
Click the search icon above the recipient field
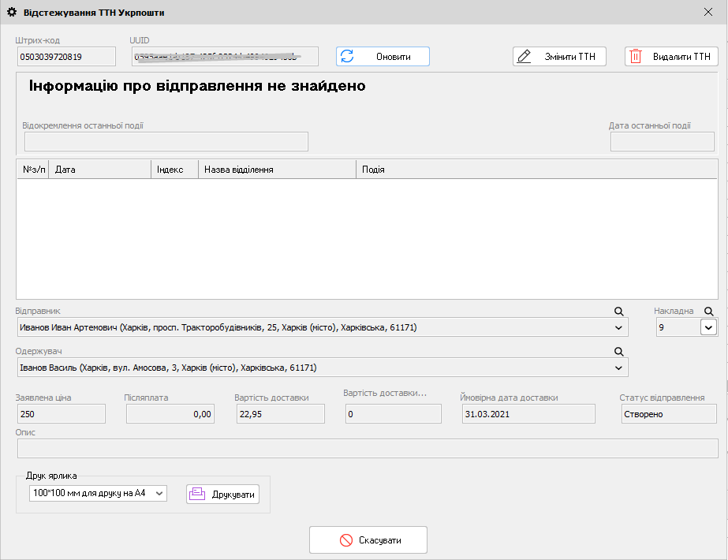(619, 352)
